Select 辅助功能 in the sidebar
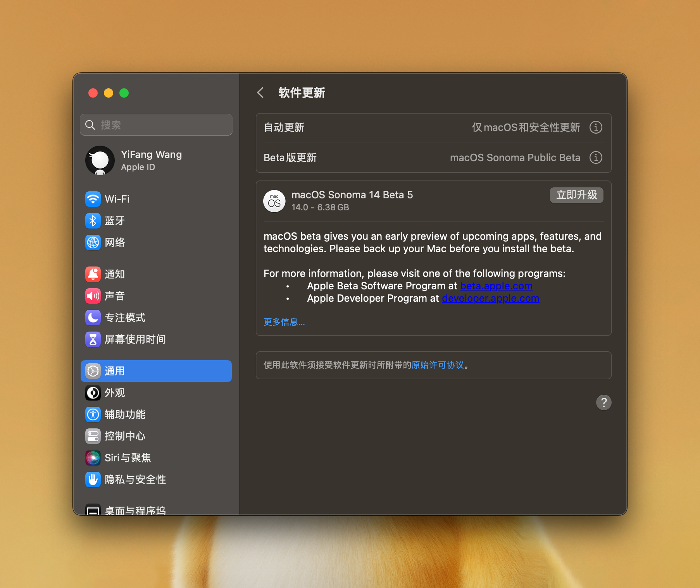Screen dimensions: 700x588 point(156,414)
